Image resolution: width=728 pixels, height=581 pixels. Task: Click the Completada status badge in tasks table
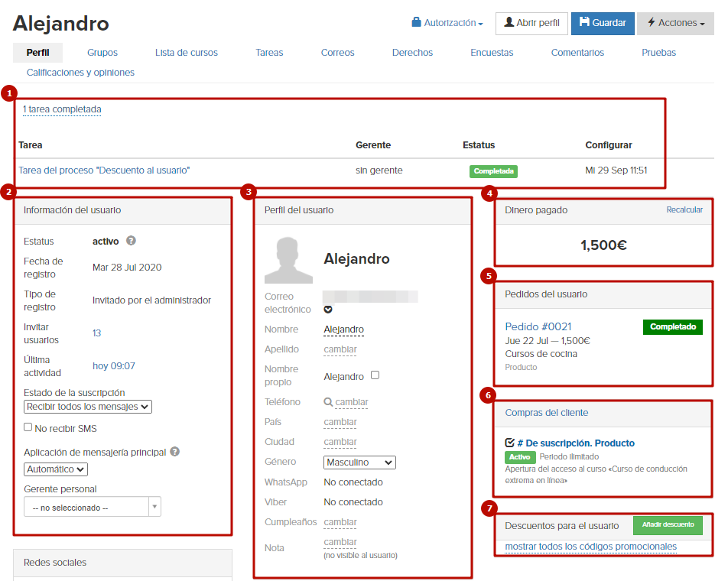pyautogui.click(x=493, y=171)
